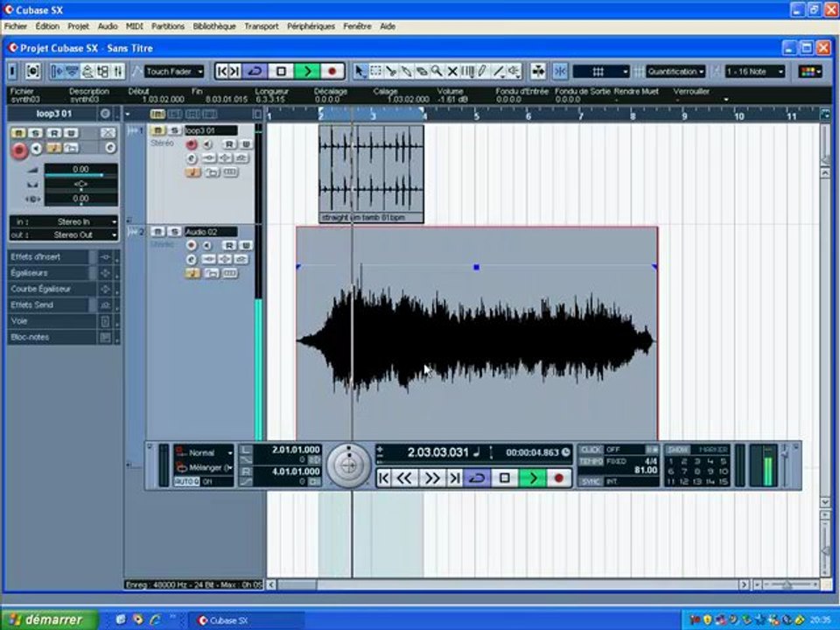Select the Range Selection tool
The image size is (840, 630).
pos(376,71)
